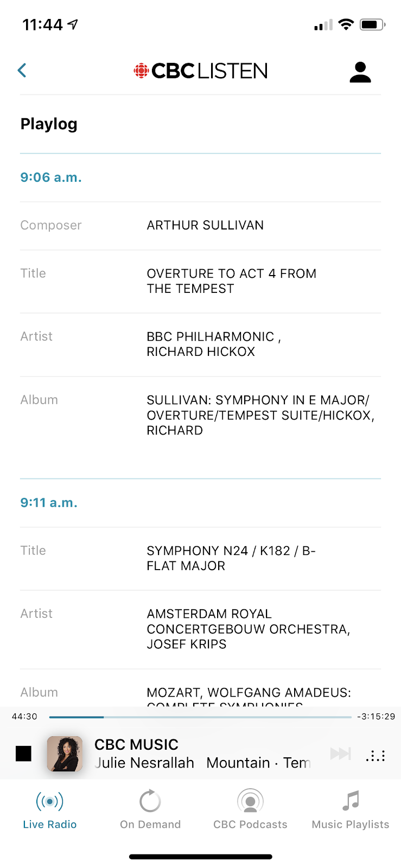Stop playback with the black square button
401x868 pixels.
click(x=23, y=754)
